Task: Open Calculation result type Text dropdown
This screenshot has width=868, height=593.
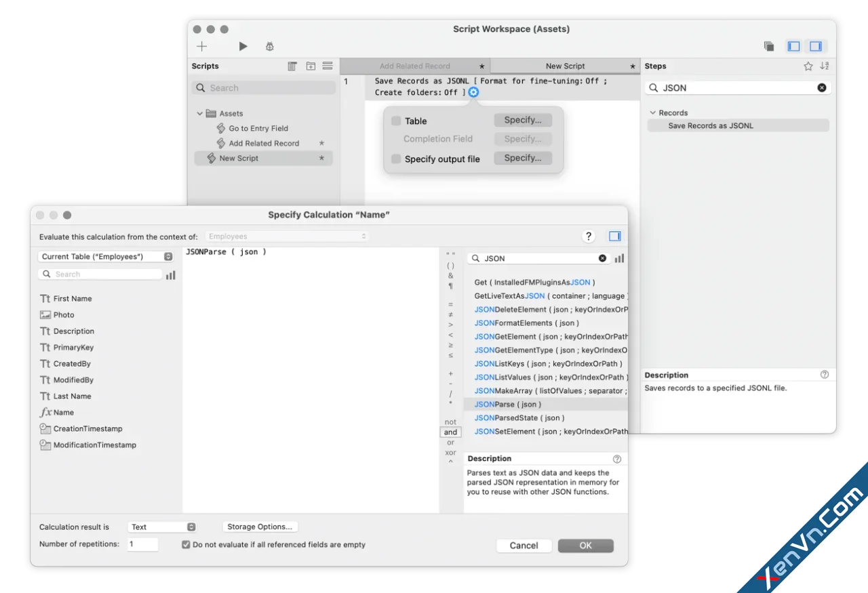Action: tap(162, 527)
